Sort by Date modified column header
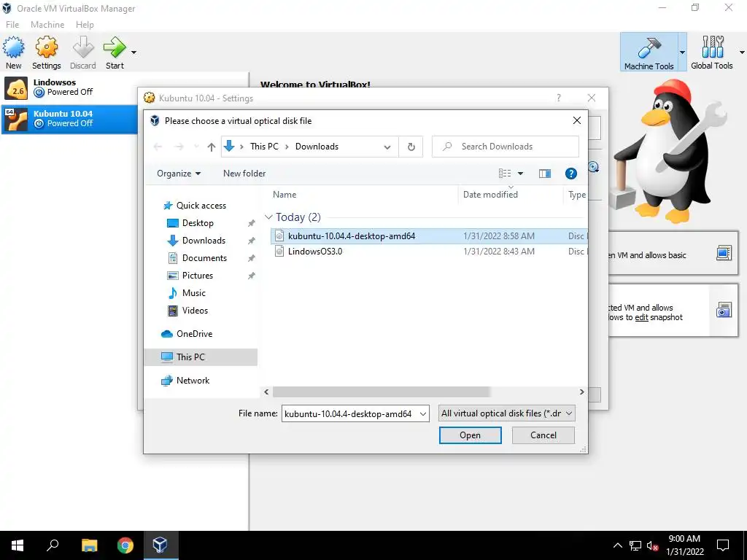The height and width of the screenshot is (560, 747). 490,194
